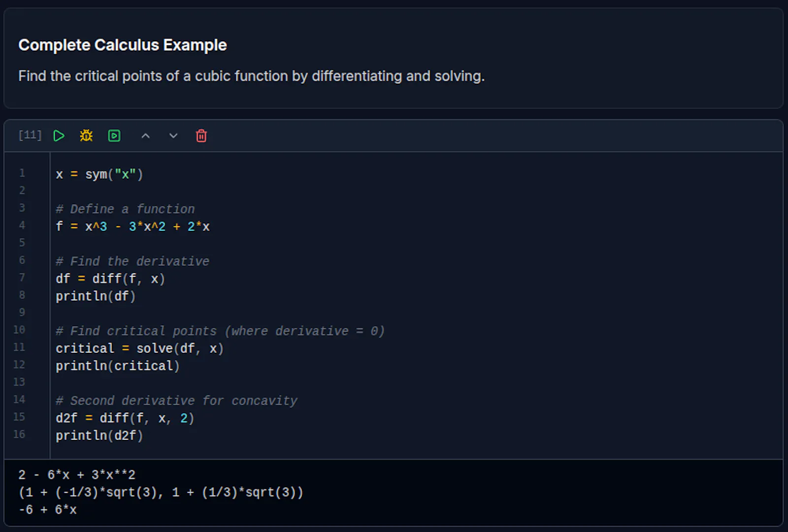Click the '# Find critical points' comment
Screen dimensions: 788x532
pos(220,331)
